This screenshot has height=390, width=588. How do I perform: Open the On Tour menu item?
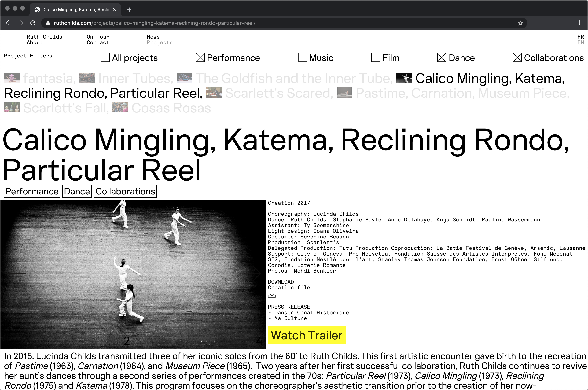pos(98,37)
